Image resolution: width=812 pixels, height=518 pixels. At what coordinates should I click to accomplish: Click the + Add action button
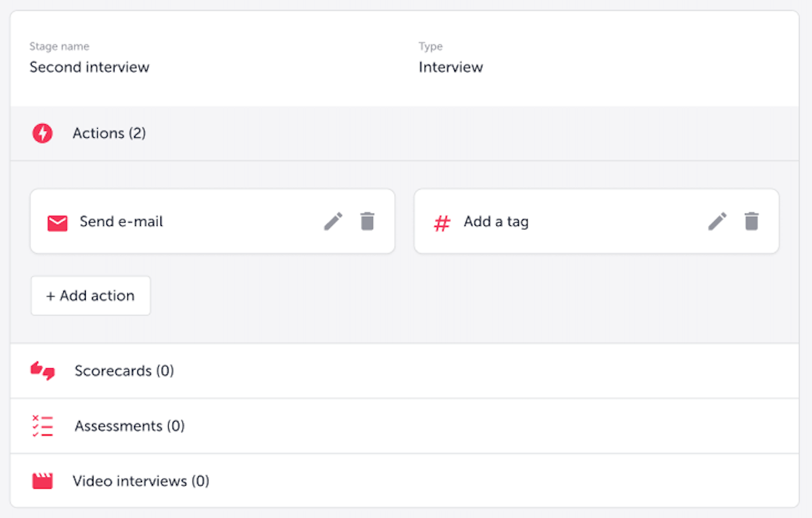click(90, 295)
